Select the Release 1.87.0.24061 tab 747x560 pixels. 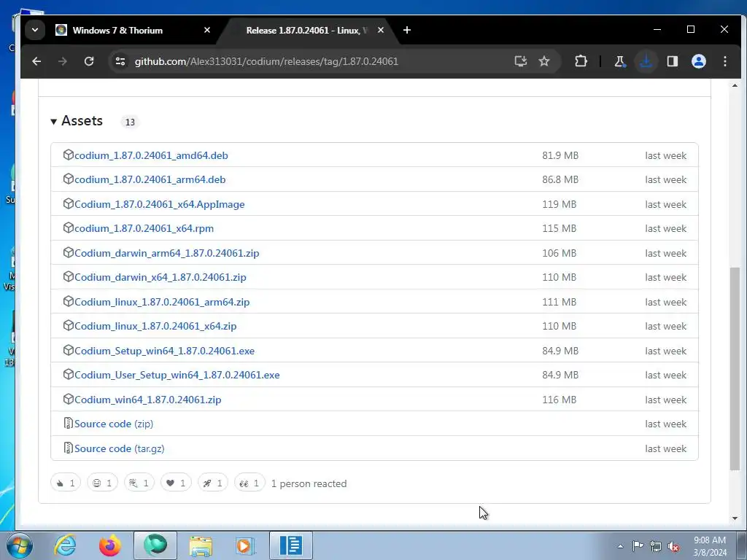307,30
